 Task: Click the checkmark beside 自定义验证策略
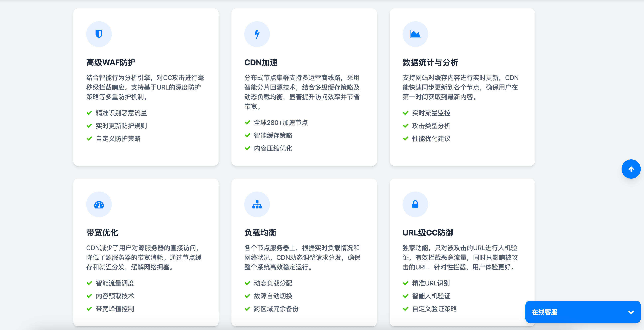(405, 309)
